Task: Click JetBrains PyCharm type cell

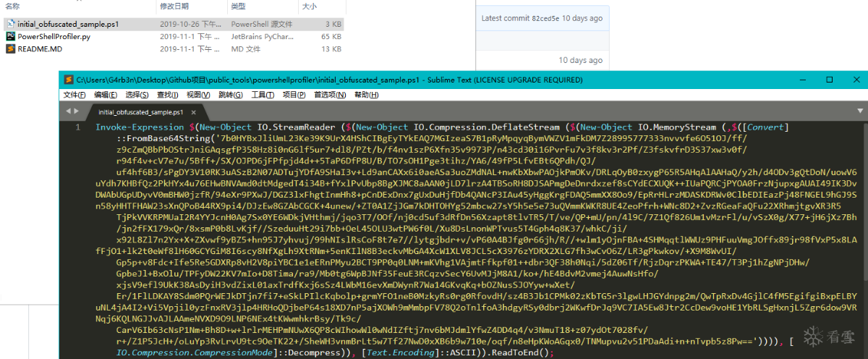Action: click(x=261, y=36)
